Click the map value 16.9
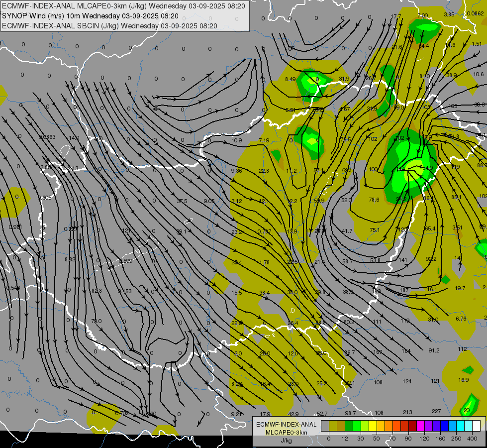 coord(464,380)
